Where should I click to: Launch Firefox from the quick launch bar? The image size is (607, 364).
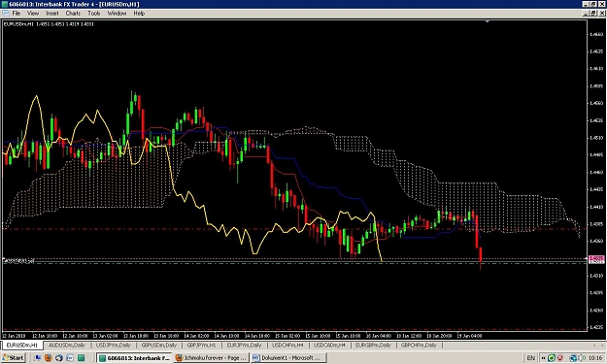(48, 358)
